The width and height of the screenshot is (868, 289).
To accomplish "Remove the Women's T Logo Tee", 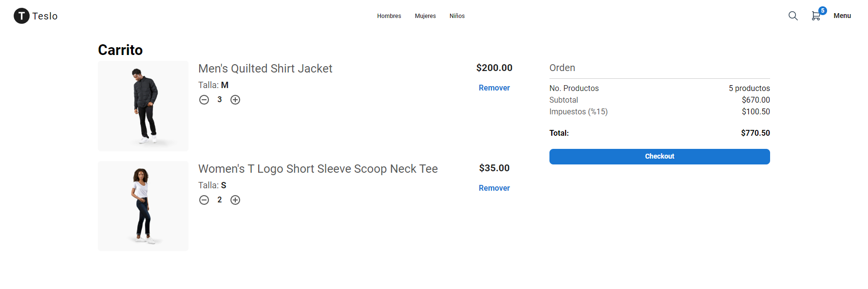I will point(494,188).
